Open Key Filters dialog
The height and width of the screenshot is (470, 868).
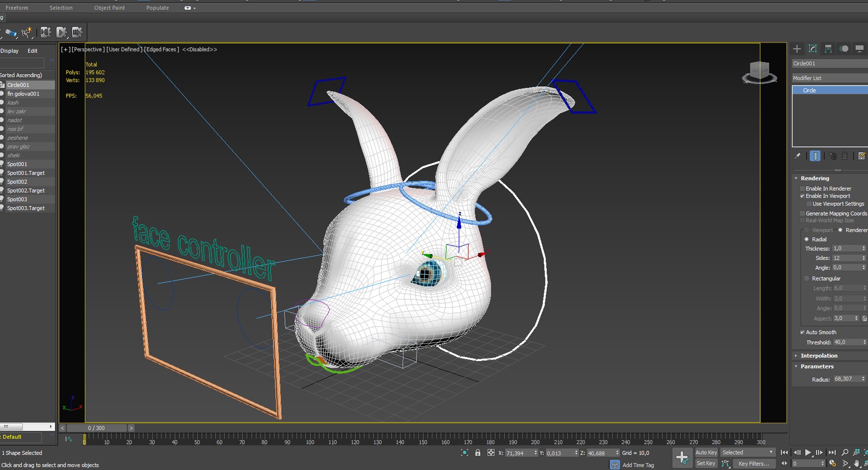pos(754,463)
